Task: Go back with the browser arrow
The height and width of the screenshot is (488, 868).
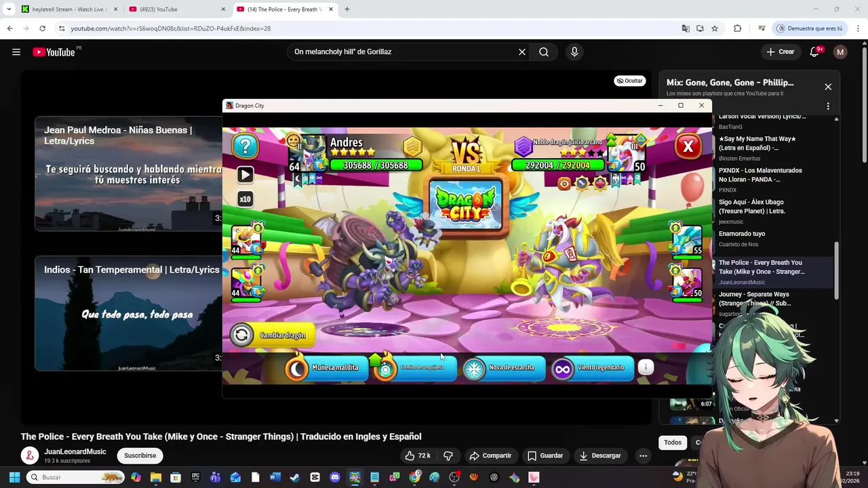Action: tap(9, 28)
